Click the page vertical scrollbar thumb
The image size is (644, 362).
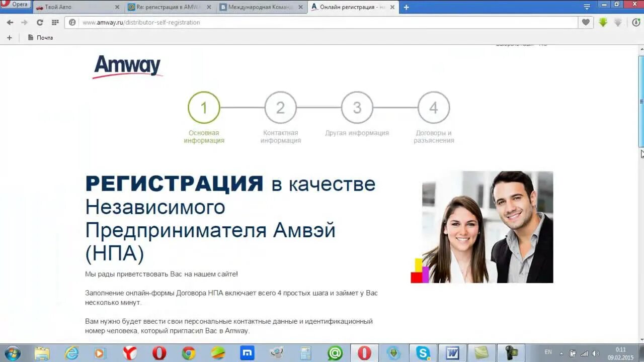coord(641,101)
